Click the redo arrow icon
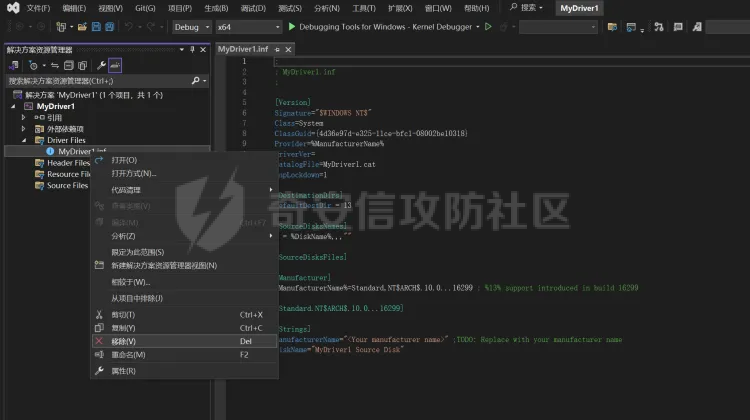This screenshot has height=420, width=750. click(150, 27)
